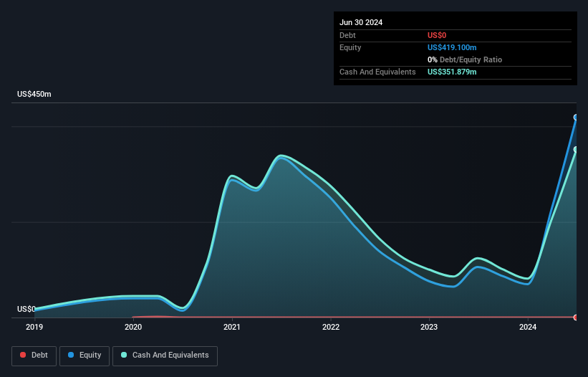
Task: Select the Cash data point marker at Jun 2024
Action: point(576,150)
